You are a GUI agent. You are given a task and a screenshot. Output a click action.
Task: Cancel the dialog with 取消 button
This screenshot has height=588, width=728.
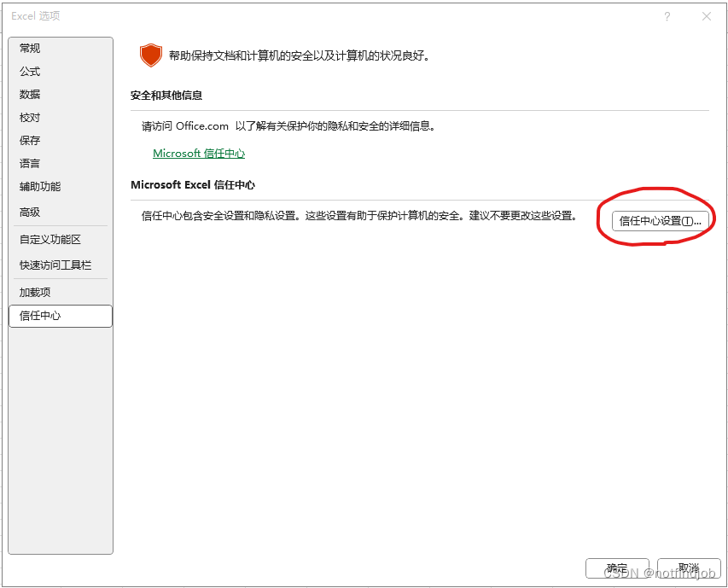point(689,568)
